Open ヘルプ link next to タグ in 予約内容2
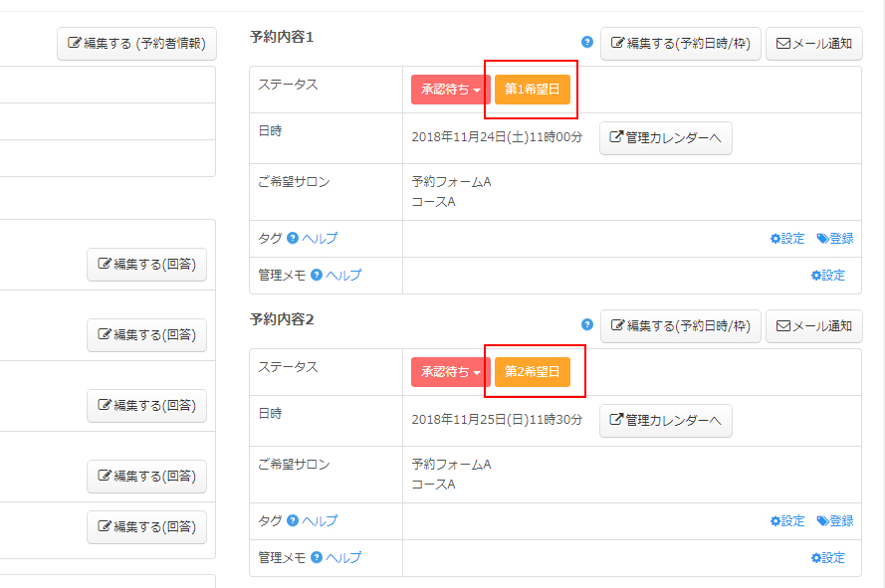 (320, 521)
